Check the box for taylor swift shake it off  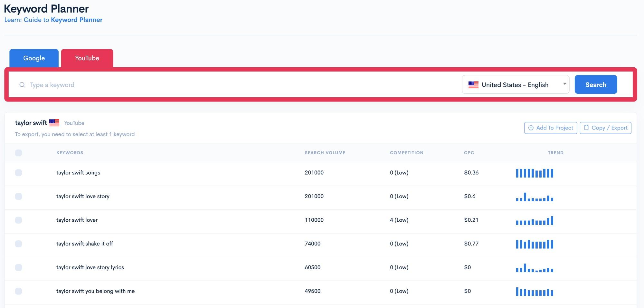click(x=19, y=244)
